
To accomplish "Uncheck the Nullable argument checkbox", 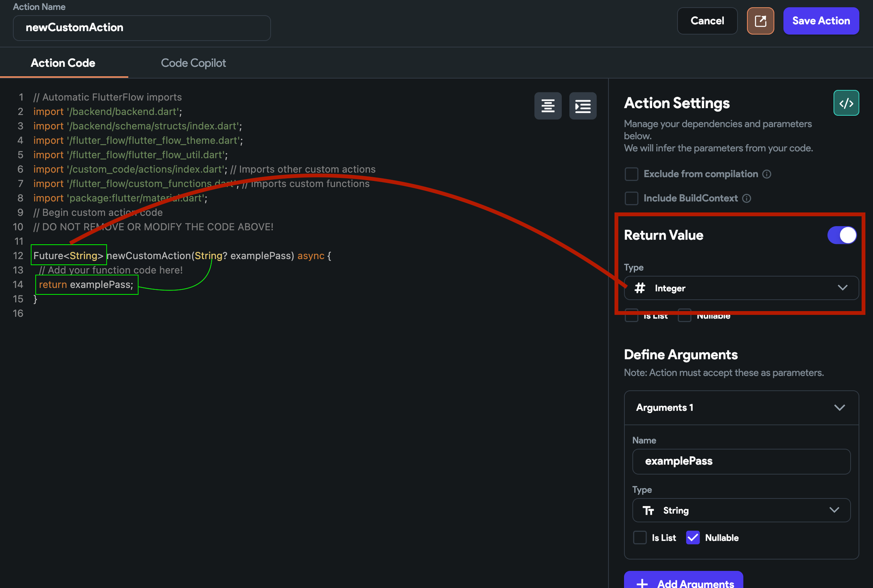I will tap(693, 537).
